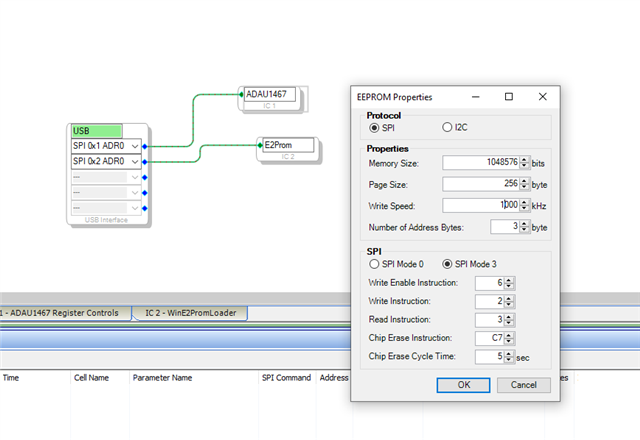The image size is (640, 440).
Task: Confirm EEPROM Properties with OK
Action: click(x=463, y=385)
